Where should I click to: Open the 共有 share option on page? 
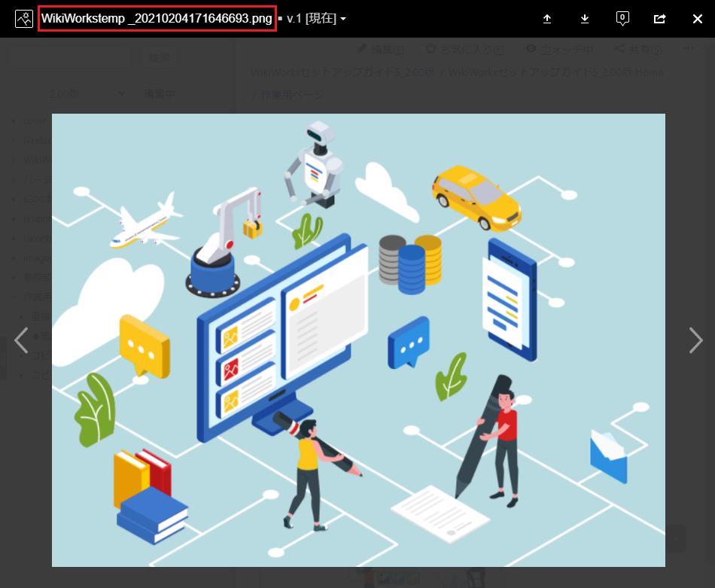pos(638,50)
